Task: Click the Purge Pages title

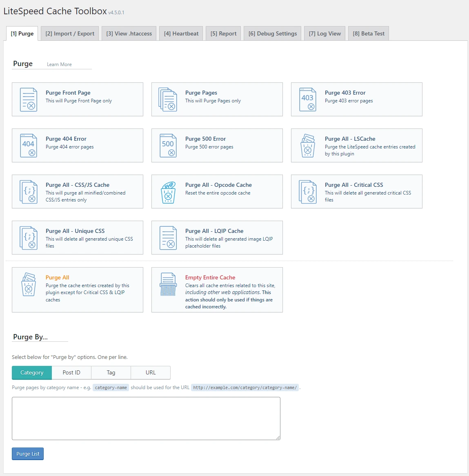Action: 201,93
